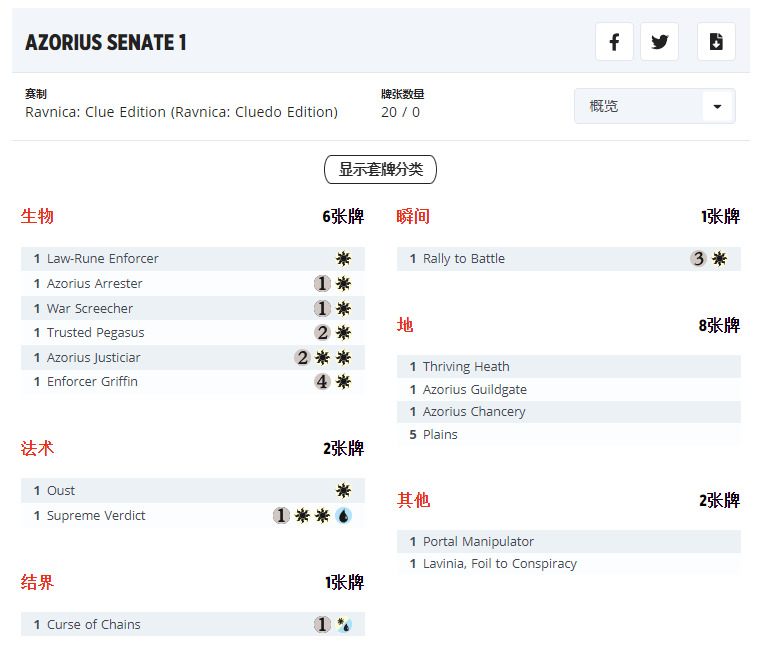This screenshot has width=763, height=654.
Task: Click the download decklist icon
Action: (x=716, y=42)
